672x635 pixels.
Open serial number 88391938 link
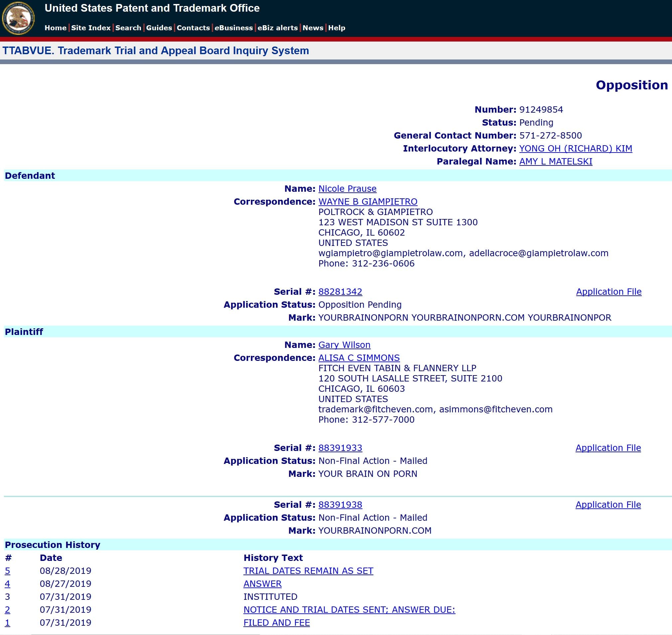click(x=340, y=504)
